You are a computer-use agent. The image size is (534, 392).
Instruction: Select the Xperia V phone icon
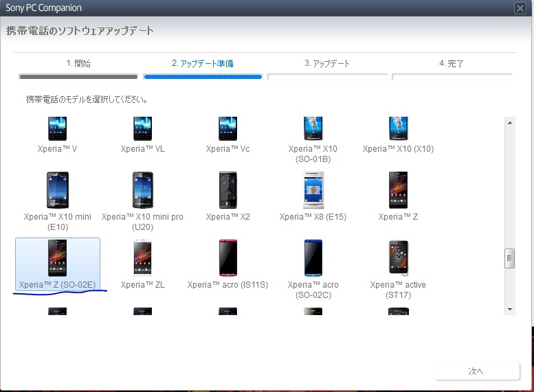point(57,128)
